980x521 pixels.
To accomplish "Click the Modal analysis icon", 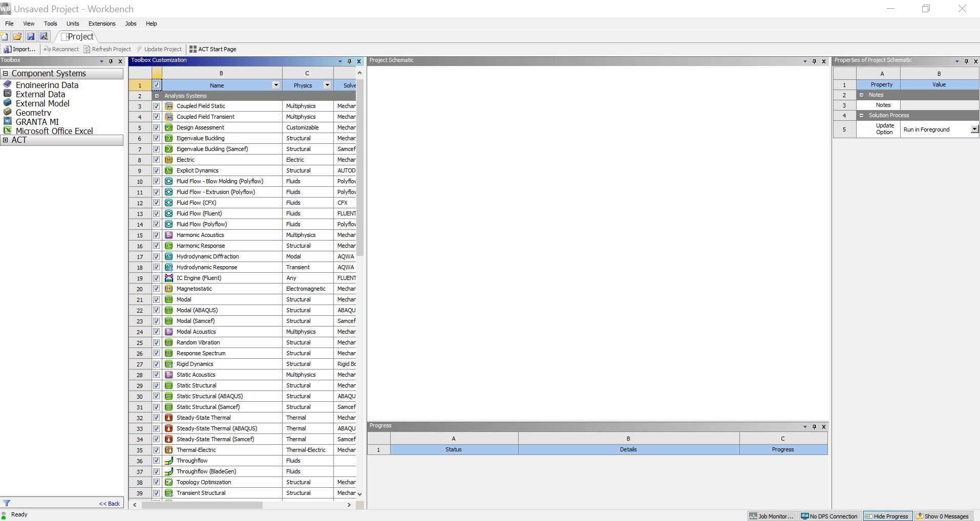I will click(168, 299).
